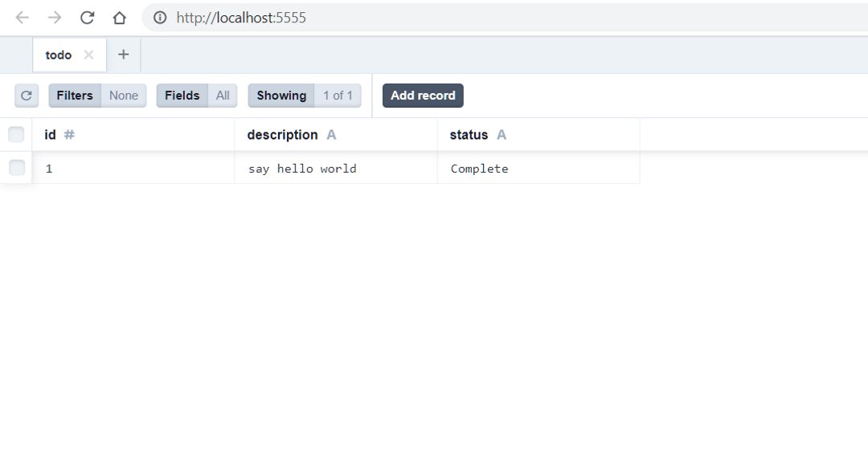
Task: Open a new tab with the plus icon
Action: tap(123, 55)
